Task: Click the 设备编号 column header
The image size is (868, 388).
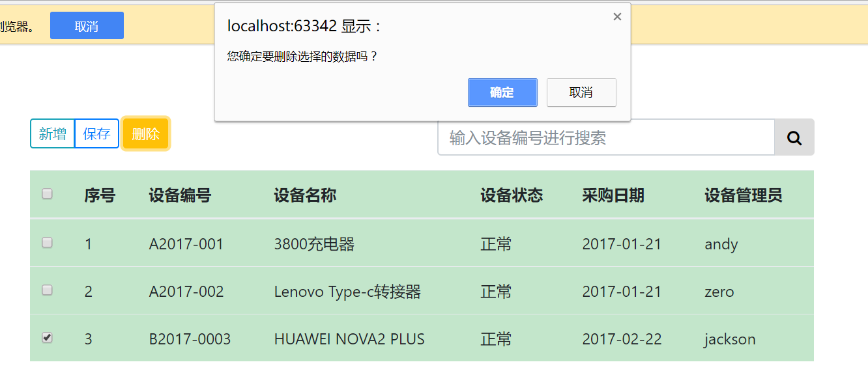Action: pyautogui.click(x=180, y=195)
